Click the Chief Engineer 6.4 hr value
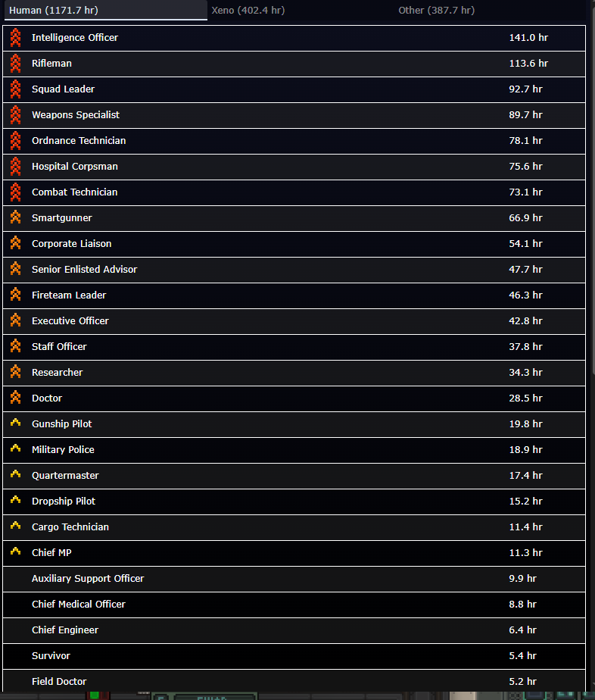 [522, 630]
